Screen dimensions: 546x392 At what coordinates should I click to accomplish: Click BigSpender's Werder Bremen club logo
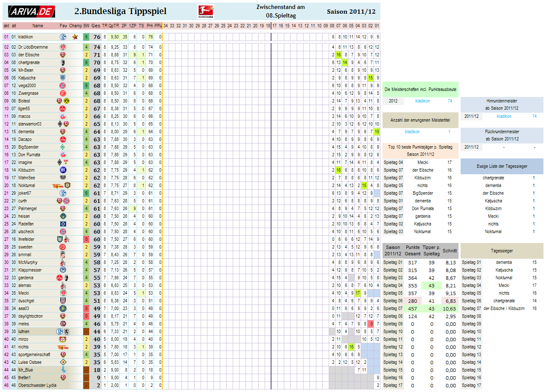click(x=63, y=147)
